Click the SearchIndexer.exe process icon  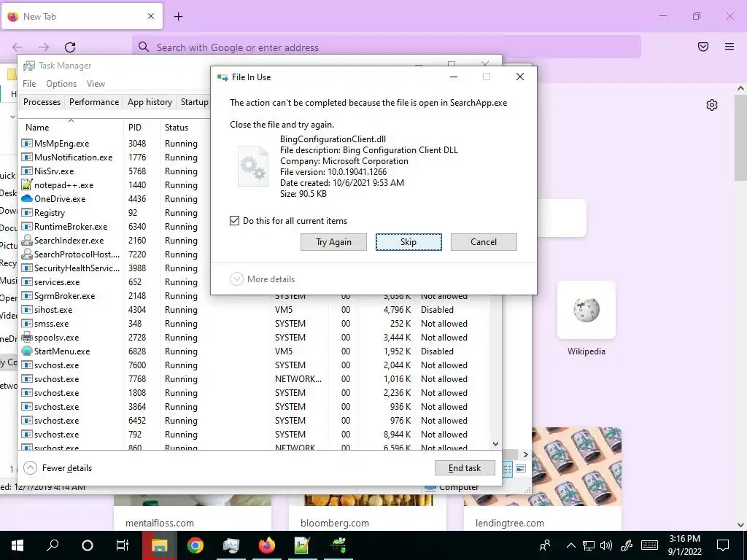click(x=27, y=241)
